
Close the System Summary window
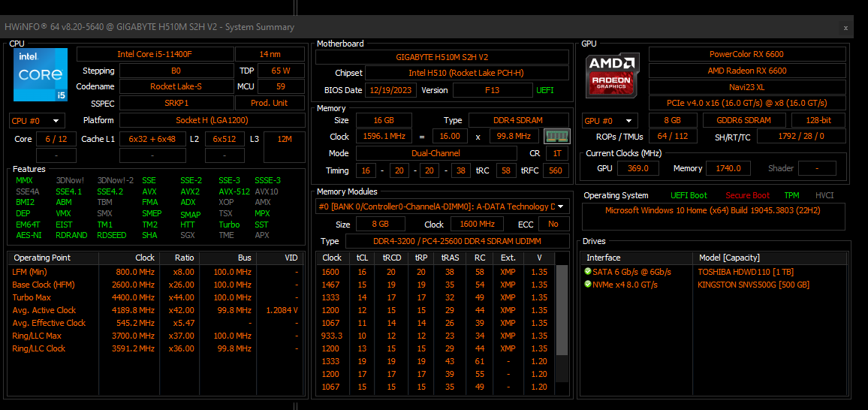845,27
